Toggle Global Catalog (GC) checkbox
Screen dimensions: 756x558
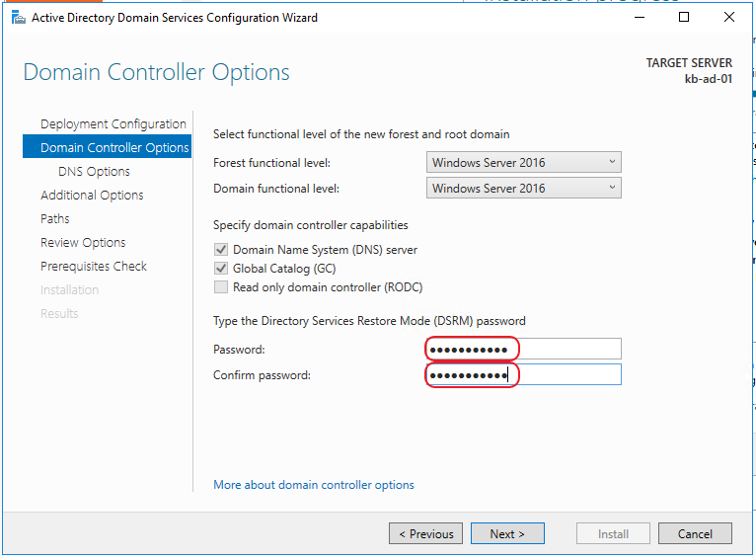pyautogui.click(x=221, y=269)
